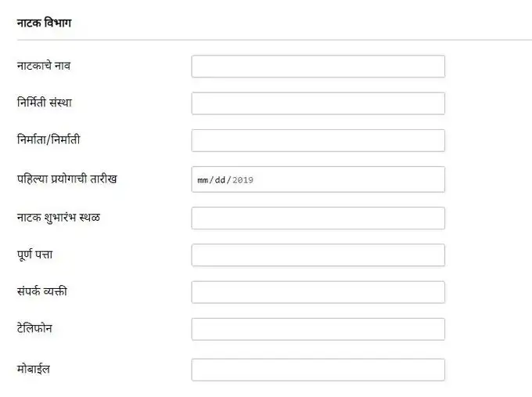Click the निर्माता/निर्माती text field
This screenshot has width=532, height=397.
pos(318,140)
